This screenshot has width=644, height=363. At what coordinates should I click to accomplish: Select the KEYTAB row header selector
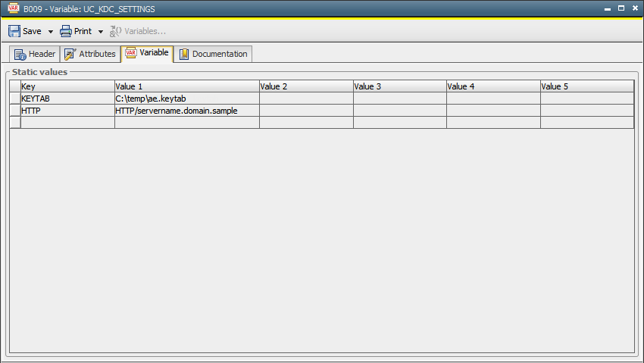pos(14,99)
